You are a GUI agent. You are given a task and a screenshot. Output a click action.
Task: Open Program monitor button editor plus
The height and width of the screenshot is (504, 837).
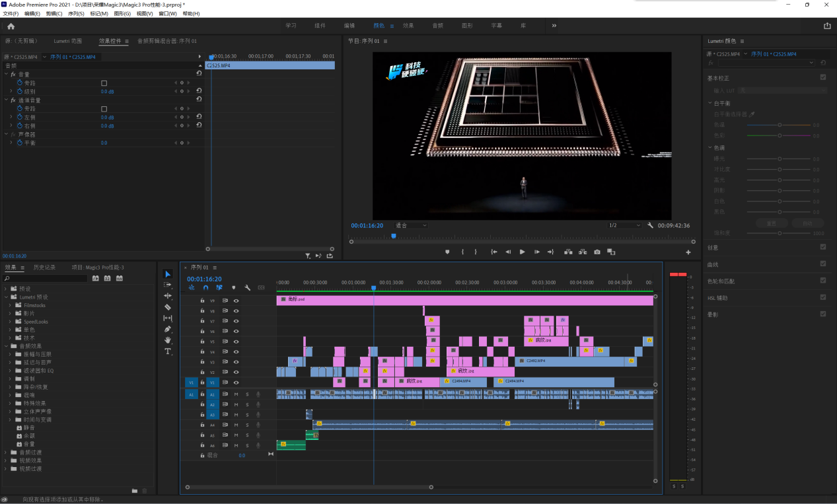coord(688,252)
